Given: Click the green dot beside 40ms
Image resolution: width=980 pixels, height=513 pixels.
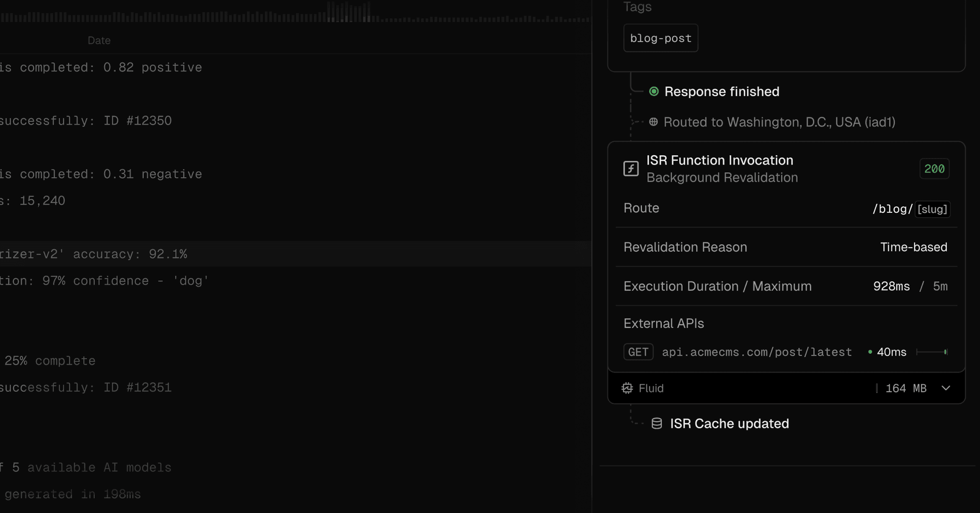Looking at the screenshot, I should pyautogui.click(x=870, y=352).
